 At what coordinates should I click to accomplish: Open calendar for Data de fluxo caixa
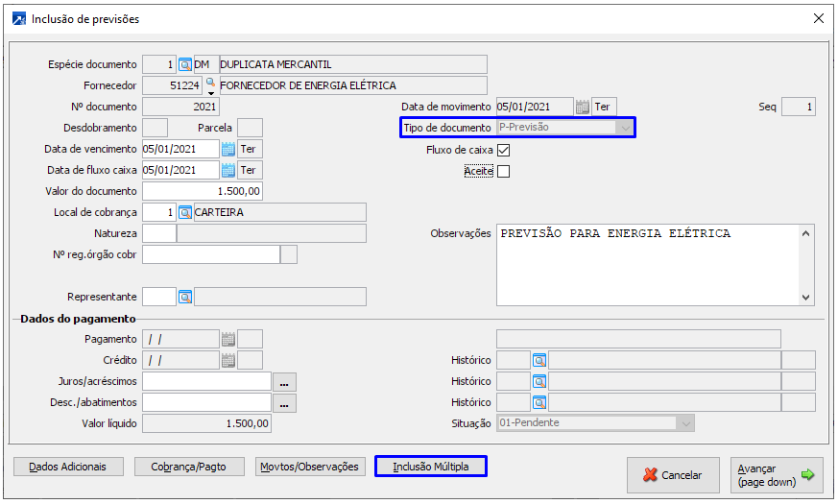227,171
